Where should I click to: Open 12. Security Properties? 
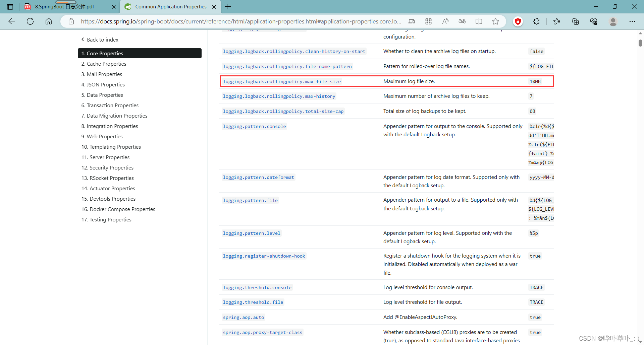pyautogui.click(x=107, y=167)
